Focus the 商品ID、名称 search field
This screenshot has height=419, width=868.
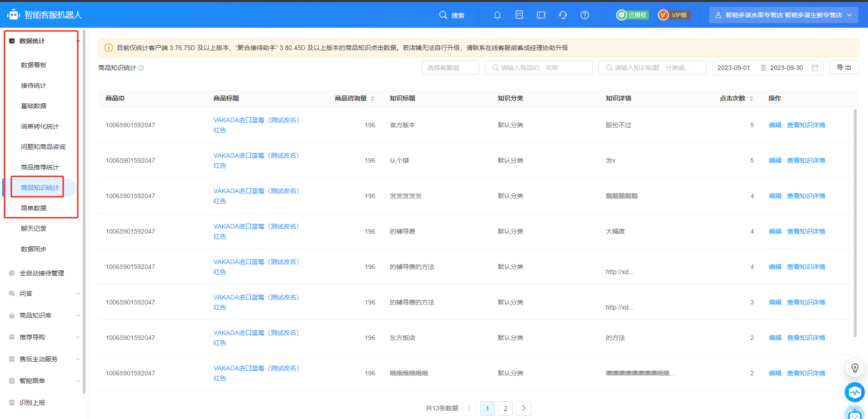point(539,68)
